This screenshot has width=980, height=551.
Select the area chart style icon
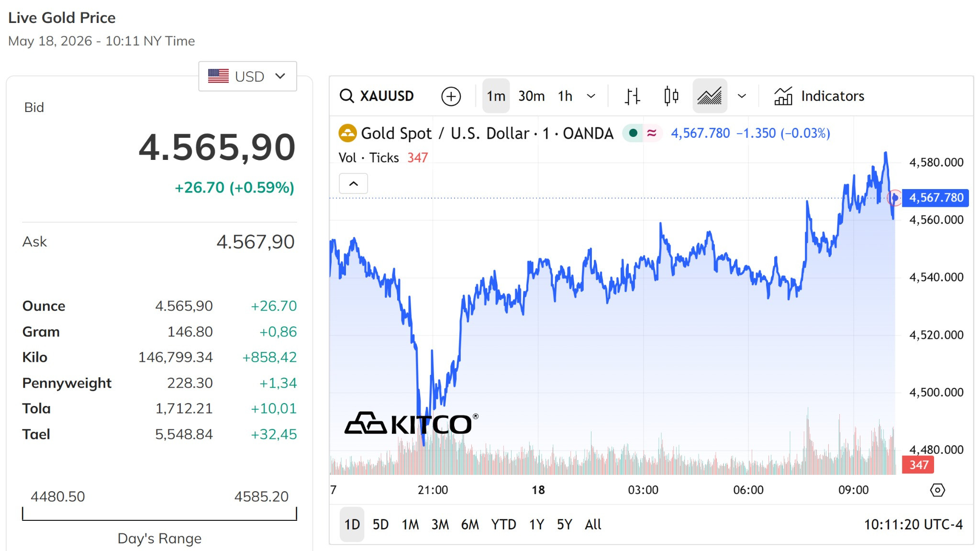(x=710, y=96)
